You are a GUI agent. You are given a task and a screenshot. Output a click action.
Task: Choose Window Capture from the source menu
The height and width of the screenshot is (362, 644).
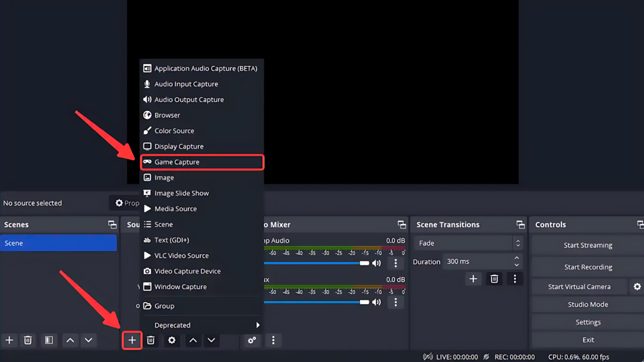click(180, 287)
